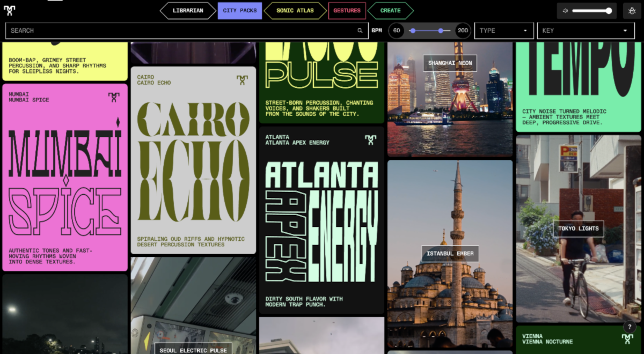Select the City Packs tab

pyautogui.click(x=240, y=11)
